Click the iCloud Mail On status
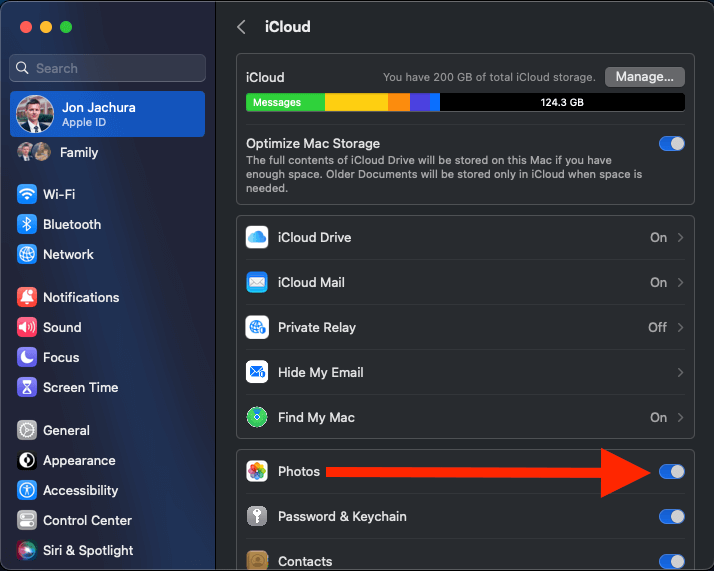Image resolution: width=714 pixels, height=571 pixels. [x=658, y=282]
